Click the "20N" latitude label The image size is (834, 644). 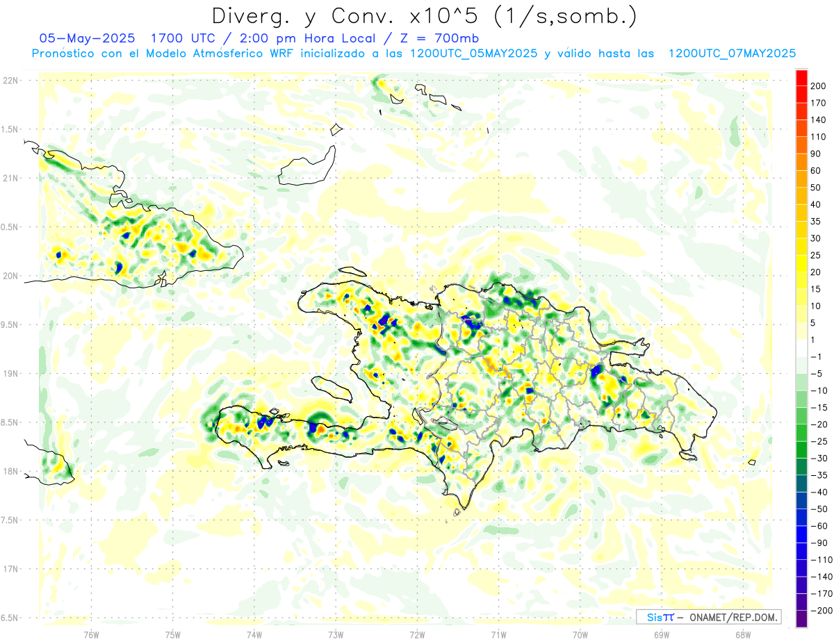coord(10,276)
